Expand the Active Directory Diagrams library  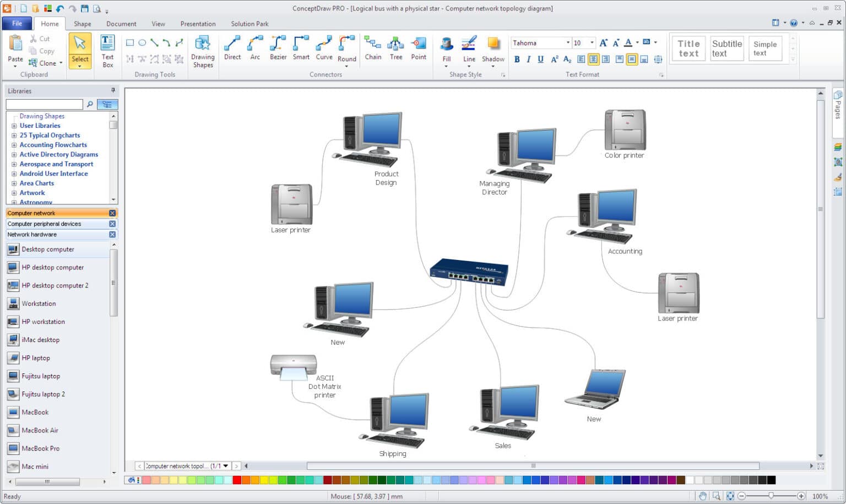14,154
